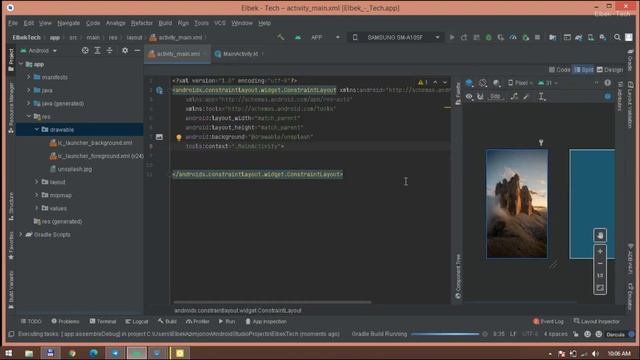Open the Layout Inspector
The height and width of the screenshot is (360, 640).
click(x=597, y=322)
